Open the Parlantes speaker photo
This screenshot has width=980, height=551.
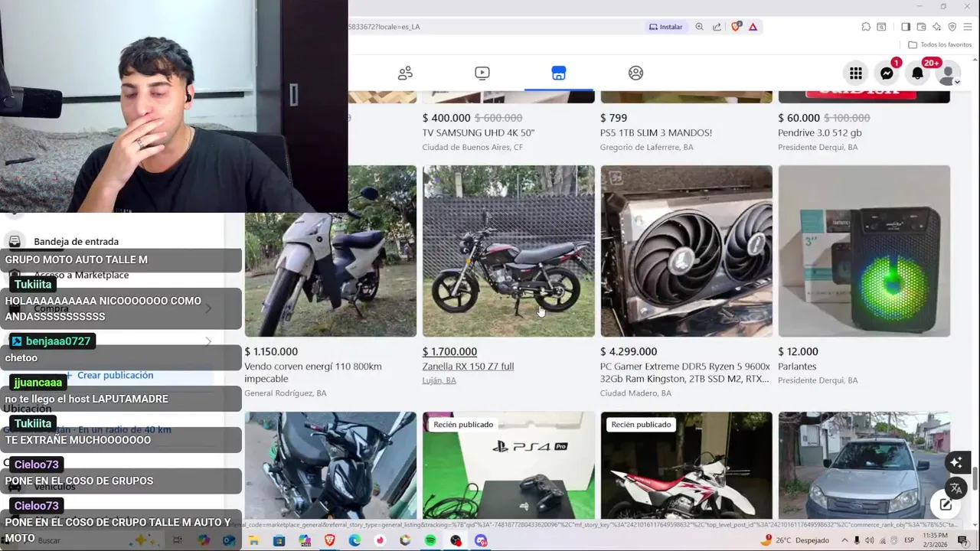click(864, 251)
